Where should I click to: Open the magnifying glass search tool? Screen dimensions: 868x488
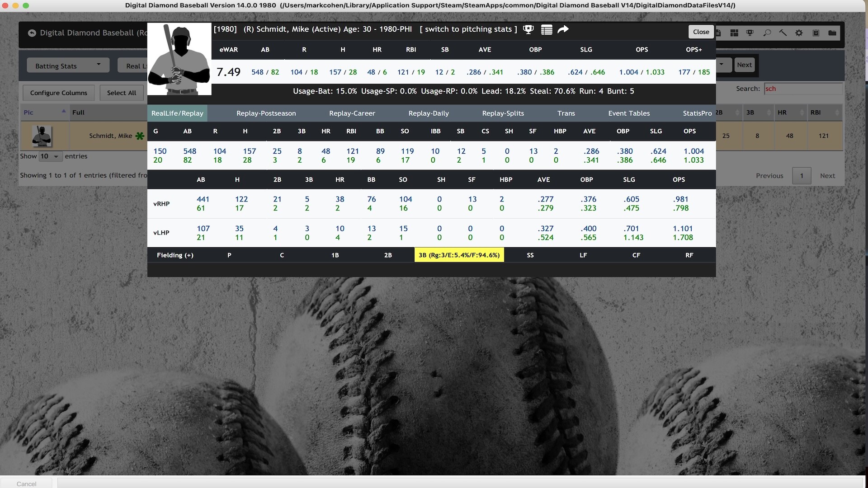click(x=767, y=33)
